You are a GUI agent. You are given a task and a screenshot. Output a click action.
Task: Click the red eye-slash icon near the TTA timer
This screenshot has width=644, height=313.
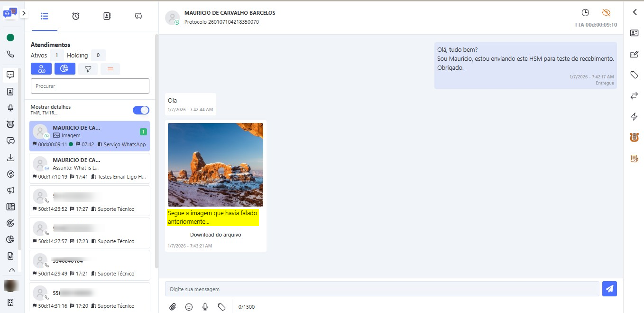point(606,13)
